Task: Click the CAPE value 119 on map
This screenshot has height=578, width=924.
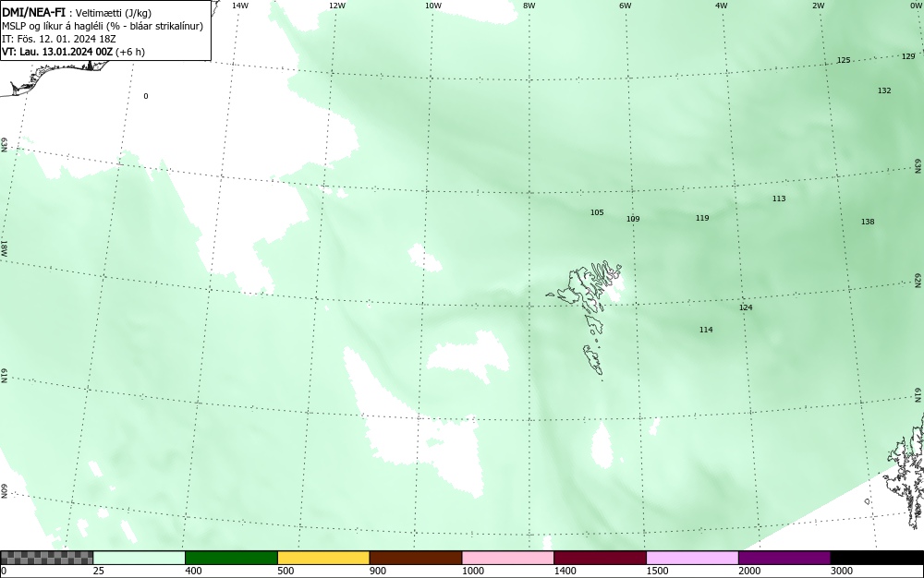Action: [x=702, y=218]
